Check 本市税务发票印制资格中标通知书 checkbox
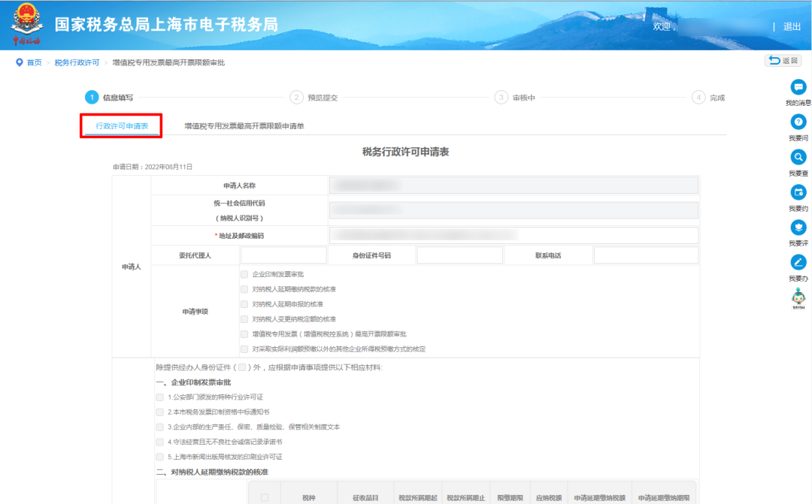The width and height of the screenshot is (812, 504). (160, 412)
